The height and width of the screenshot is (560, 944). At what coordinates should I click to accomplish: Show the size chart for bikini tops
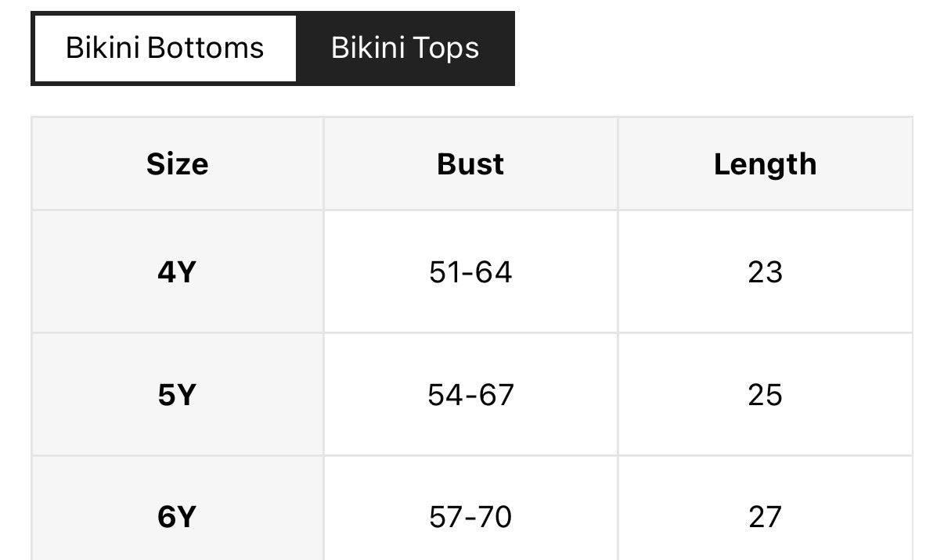pos(405,48)
